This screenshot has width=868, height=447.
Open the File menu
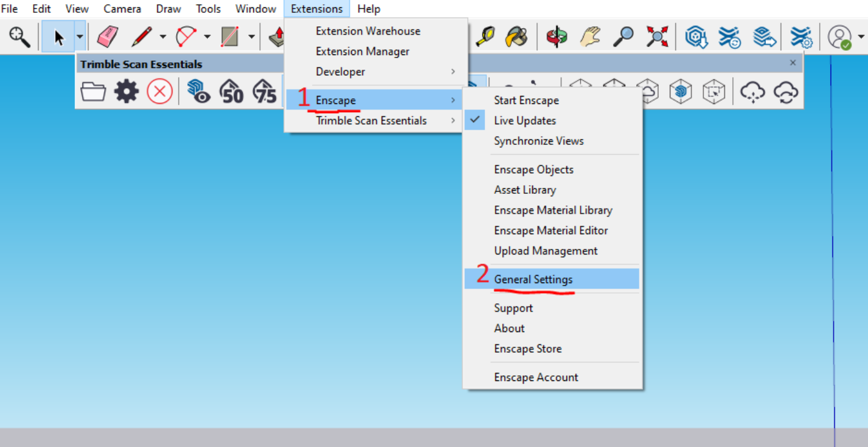pos(10,9)
